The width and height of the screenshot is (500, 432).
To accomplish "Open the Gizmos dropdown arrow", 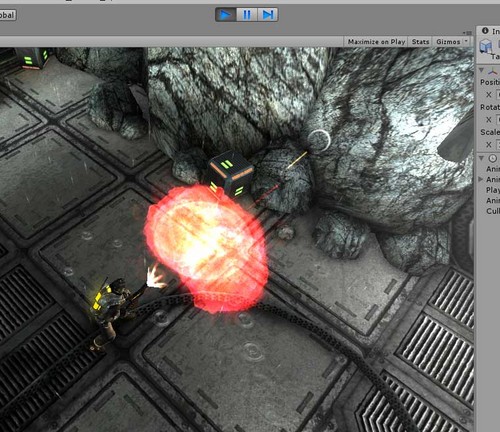I will point(467,41).
